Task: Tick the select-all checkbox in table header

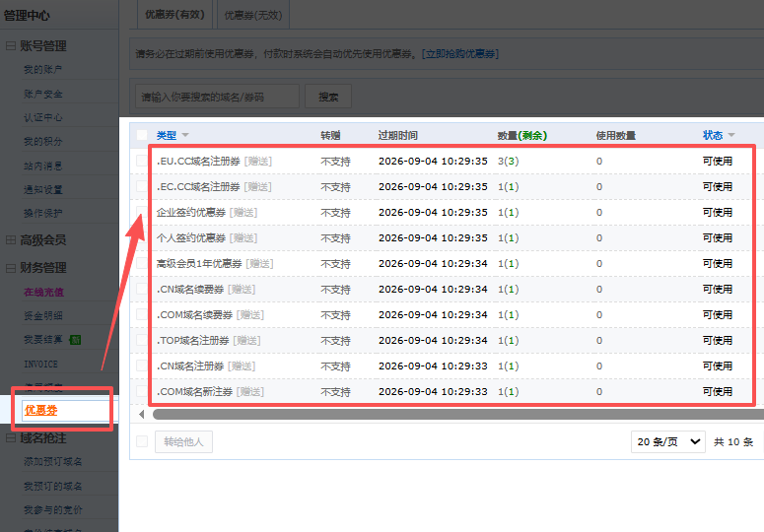Action: tap(142, 135)
